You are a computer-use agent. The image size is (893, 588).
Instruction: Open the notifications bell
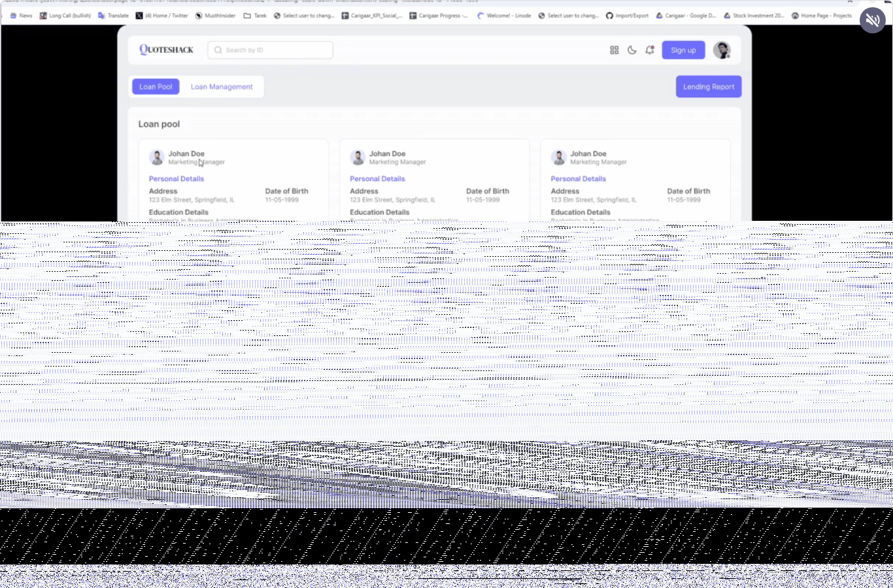coord(650,50)
